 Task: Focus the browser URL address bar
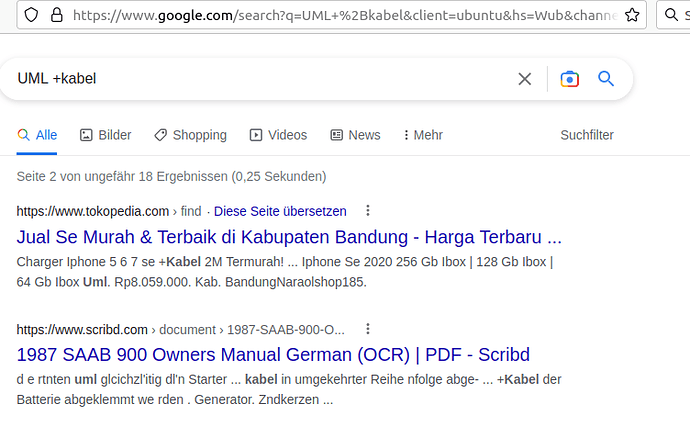click(345, 15)
